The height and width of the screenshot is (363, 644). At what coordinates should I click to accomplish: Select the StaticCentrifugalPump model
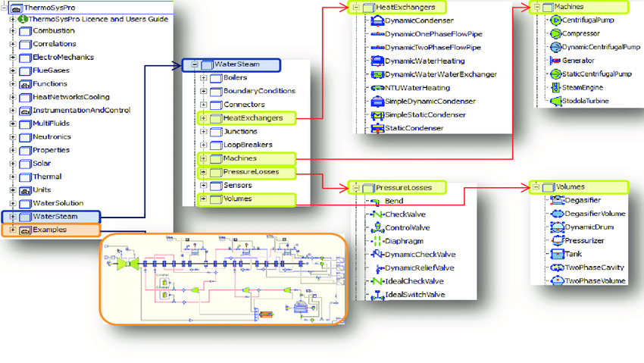[x=597, y=74]
